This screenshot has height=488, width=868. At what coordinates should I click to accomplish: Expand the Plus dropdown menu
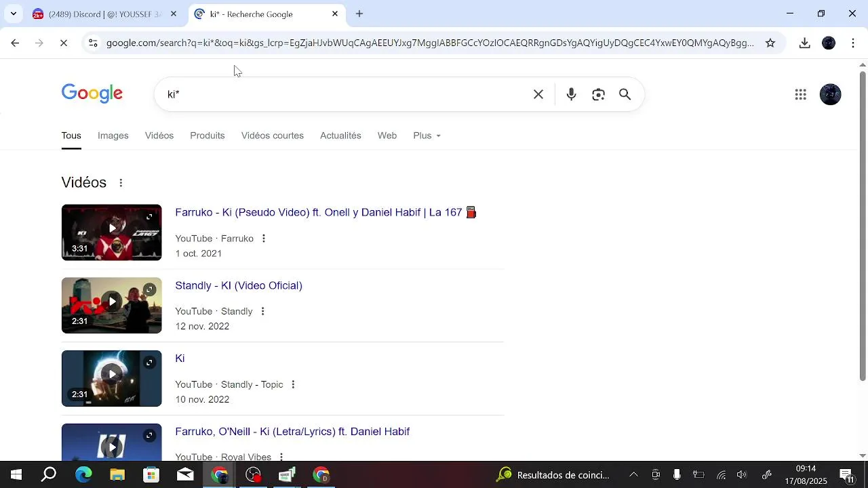(x=427, y=136)
